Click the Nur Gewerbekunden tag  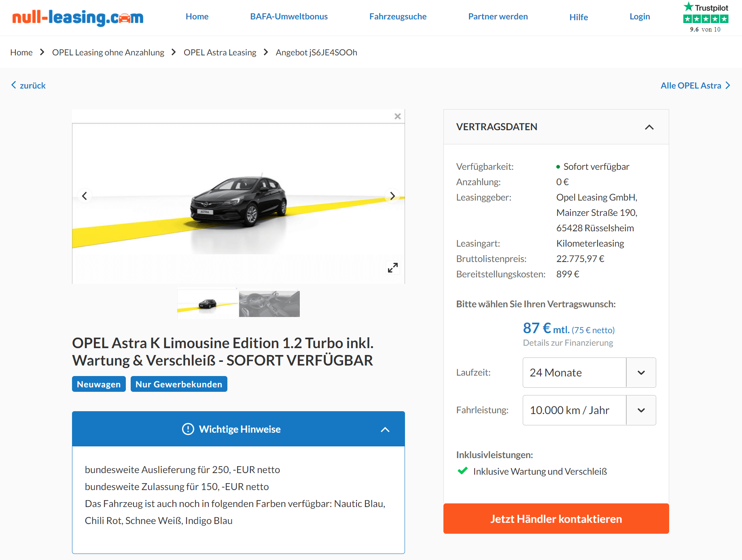179,384
